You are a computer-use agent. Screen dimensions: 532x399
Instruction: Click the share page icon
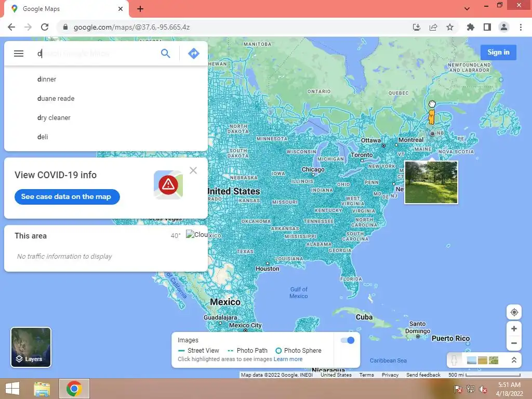[433, 27]
